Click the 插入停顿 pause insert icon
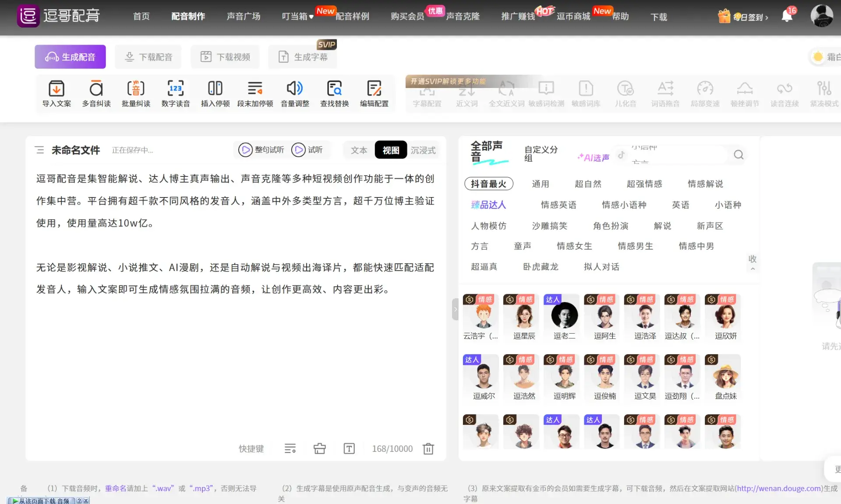The width and height of the screenshot is (841, 504). [215, 89]
